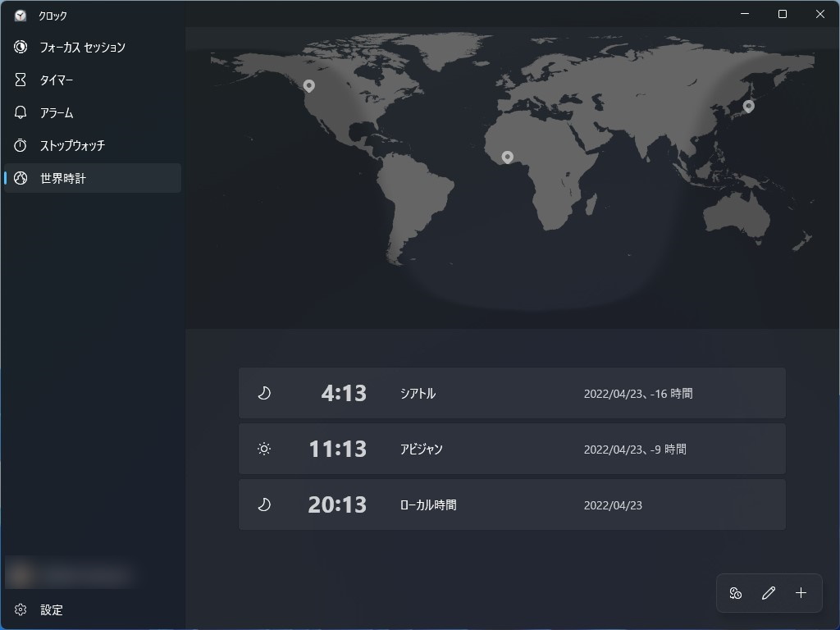Select the Seattle map pin
This screenshot has width=840, height=630.
click(x=309, y=85)
